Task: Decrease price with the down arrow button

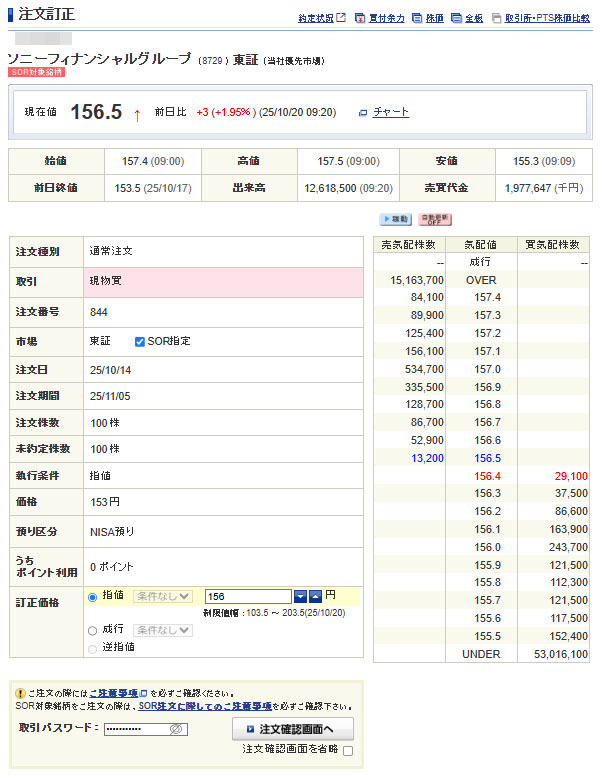Action: click(x=300, y=596)
